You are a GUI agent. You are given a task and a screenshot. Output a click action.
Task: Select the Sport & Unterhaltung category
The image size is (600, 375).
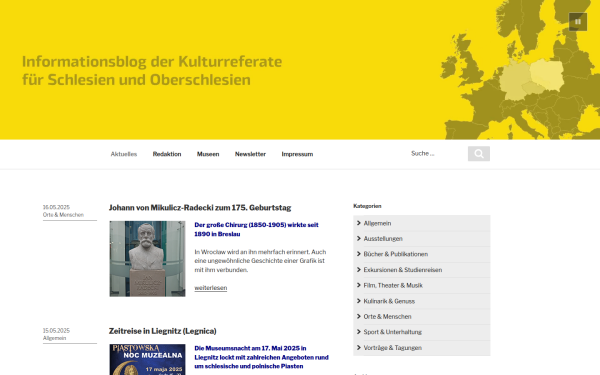[393, 332]
